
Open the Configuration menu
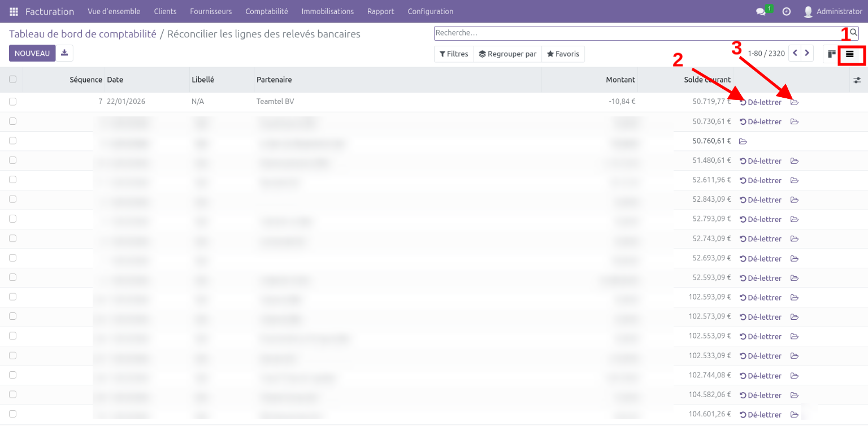[x=430, y=11]
